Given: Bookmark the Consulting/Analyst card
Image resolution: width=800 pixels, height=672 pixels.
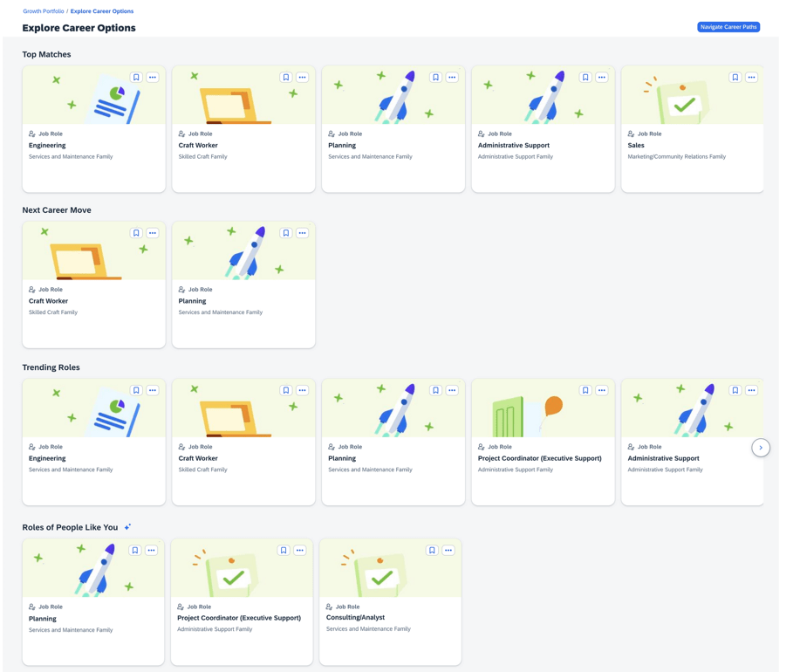Looking at the screenshot, I should [432, 551].
